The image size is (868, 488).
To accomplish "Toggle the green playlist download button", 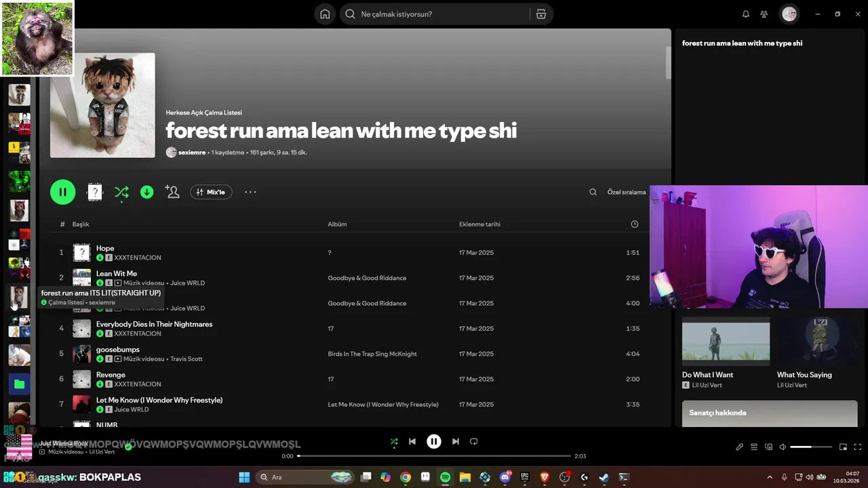I will pyautogui.click(x=146, y=192).
